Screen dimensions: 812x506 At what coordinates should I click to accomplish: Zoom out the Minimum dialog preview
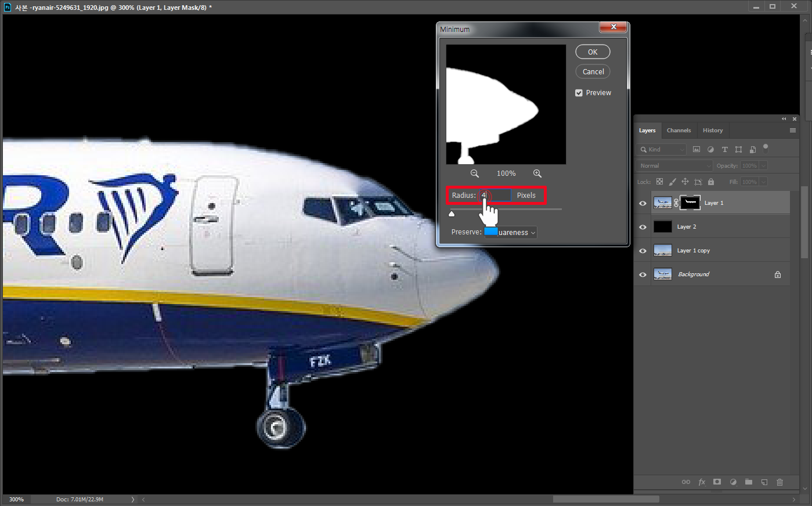click(474, 174)
